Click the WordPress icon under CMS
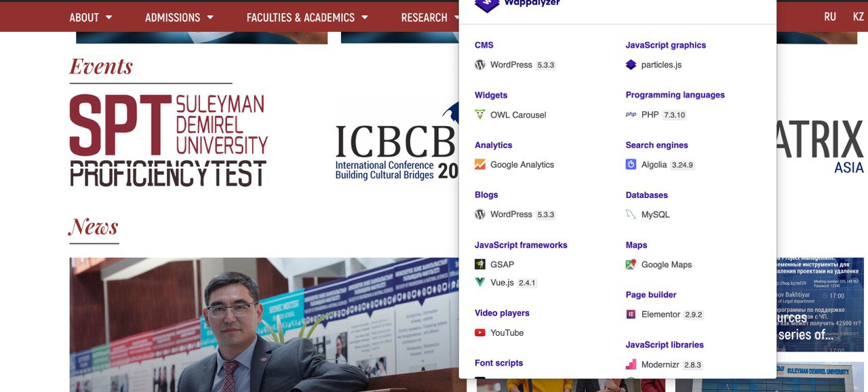 [480, 65]
